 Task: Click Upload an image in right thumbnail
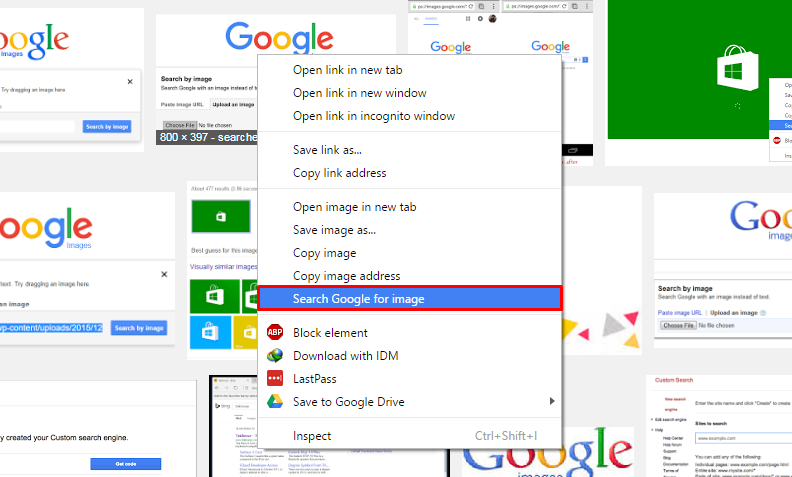pos(733,313)
